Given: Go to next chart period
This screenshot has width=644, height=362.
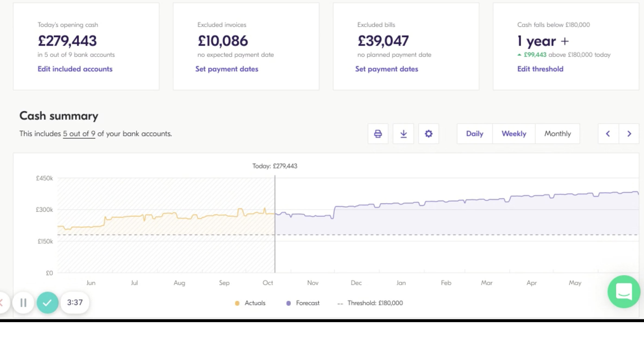Looking at the screenshot, I should tap(629, 134).
